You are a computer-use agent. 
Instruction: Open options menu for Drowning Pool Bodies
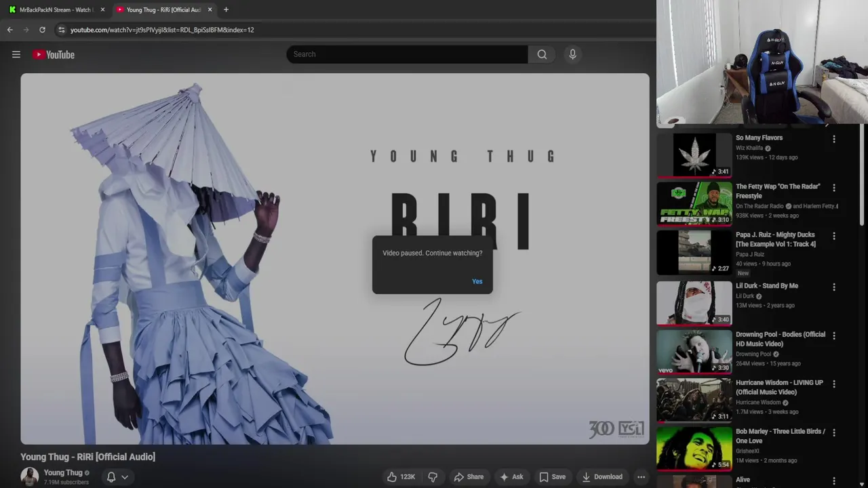point(834,335)
